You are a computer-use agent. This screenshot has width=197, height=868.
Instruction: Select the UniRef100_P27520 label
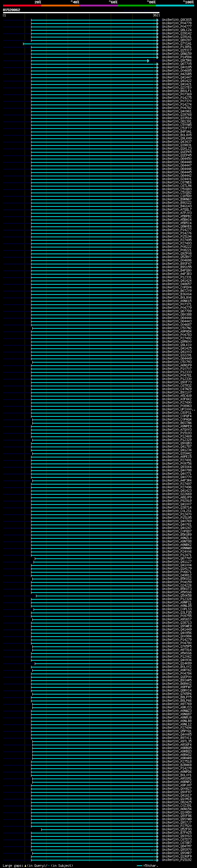pyautogui.click(x=176, y=826)
